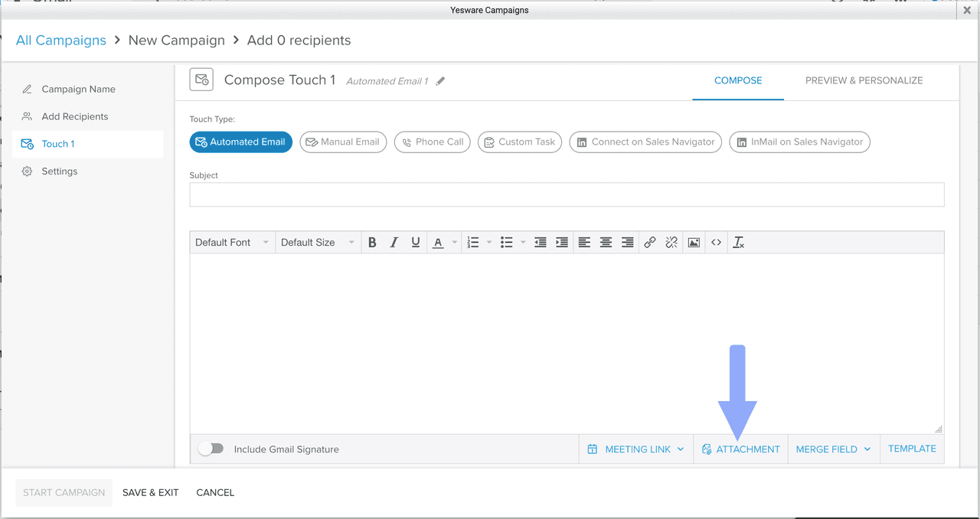Toggle Include Gmail Signature switch
This screenshot has width=980, height=519.
coord(211,449)
